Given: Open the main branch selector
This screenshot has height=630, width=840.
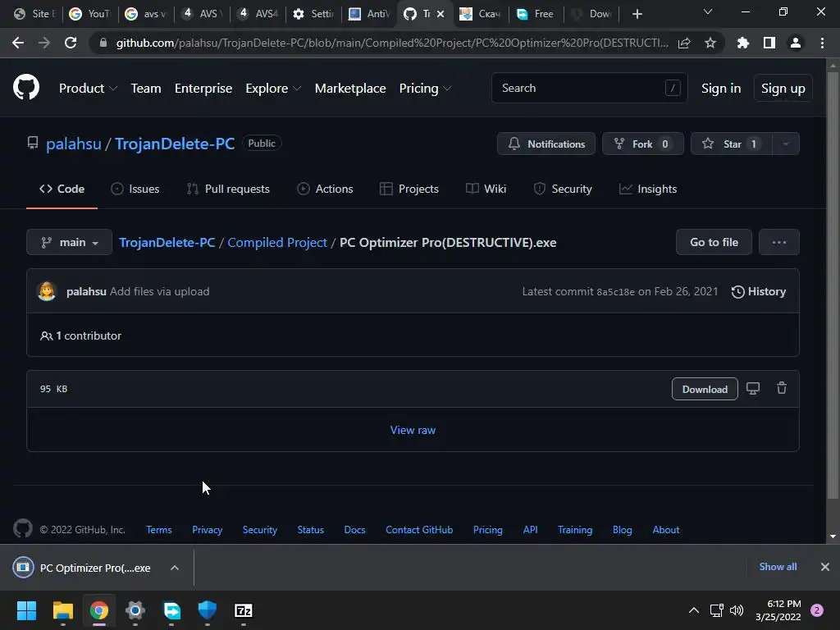Looking at the screenshot, I should click(x=69, y=242).
